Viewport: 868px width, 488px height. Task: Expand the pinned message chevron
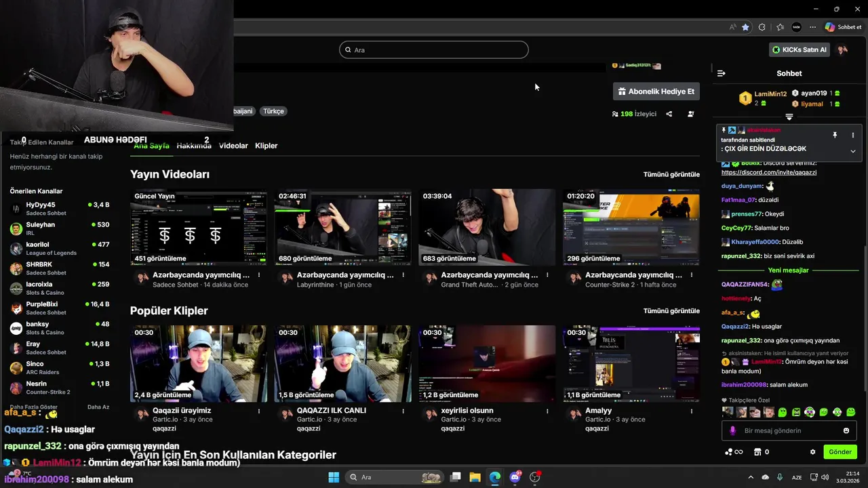click(853, 150)
